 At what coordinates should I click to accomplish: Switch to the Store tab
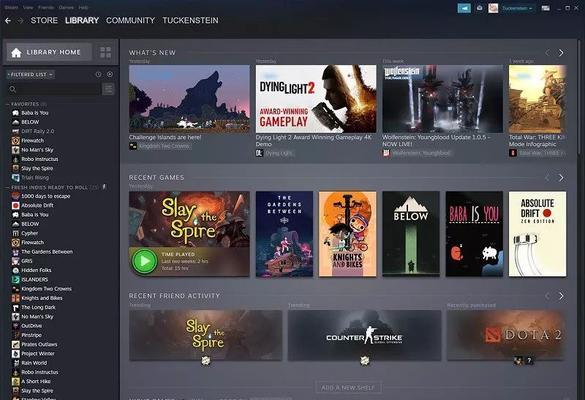click(44, 21)
